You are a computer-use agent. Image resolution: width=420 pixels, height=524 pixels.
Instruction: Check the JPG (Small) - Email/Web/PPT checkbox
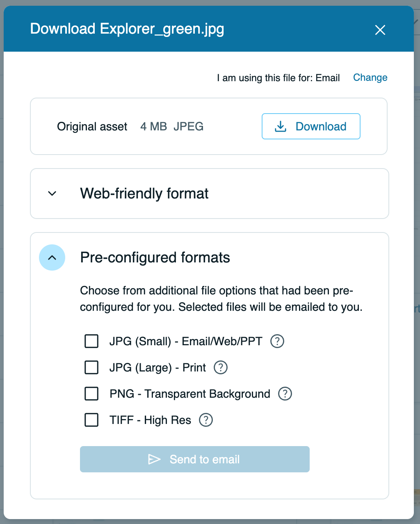(91, 341)
